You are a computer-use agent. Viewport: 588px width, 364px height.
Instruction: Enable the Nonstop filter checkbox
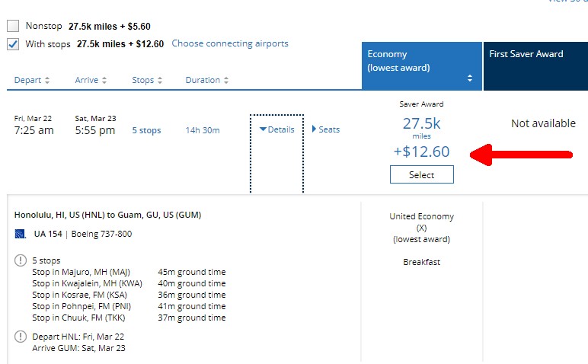pyautogui.click(x=13, y=26)
